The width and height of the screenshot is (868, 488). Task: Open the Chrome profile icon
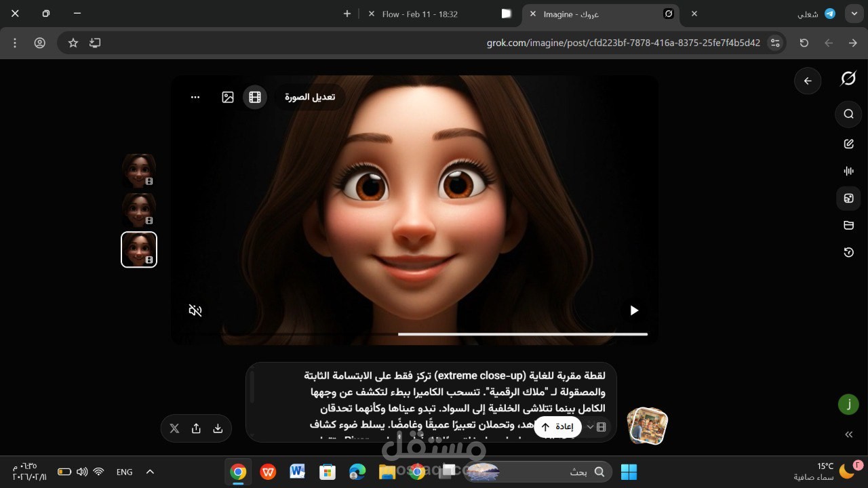(40, 43)
